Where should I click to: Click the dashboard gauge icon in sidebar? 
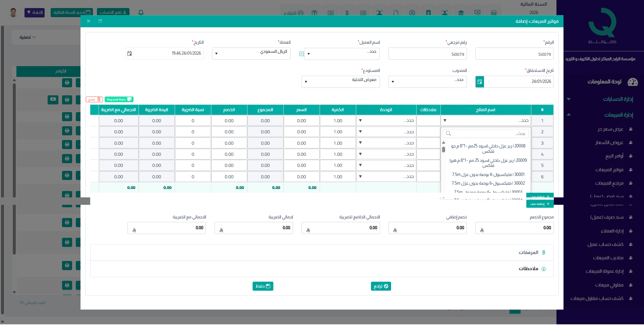[633, 82]
